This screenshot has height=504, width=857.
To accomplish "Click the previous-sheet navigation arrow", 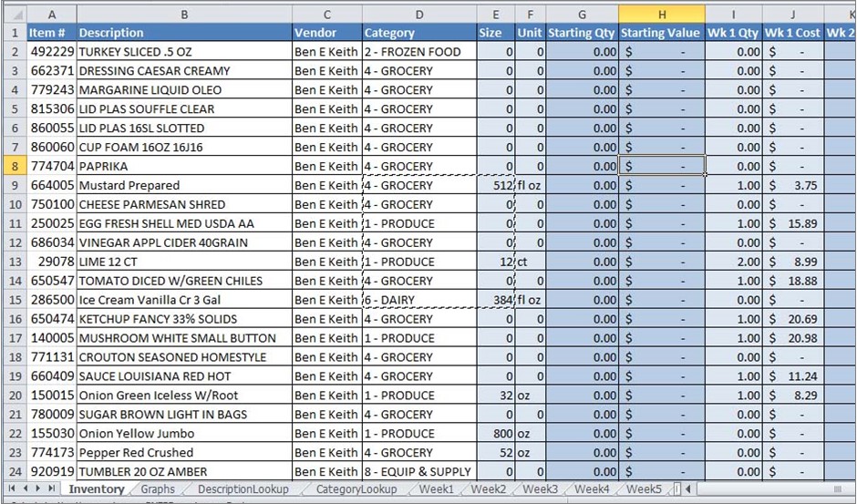I will point(26,489).
